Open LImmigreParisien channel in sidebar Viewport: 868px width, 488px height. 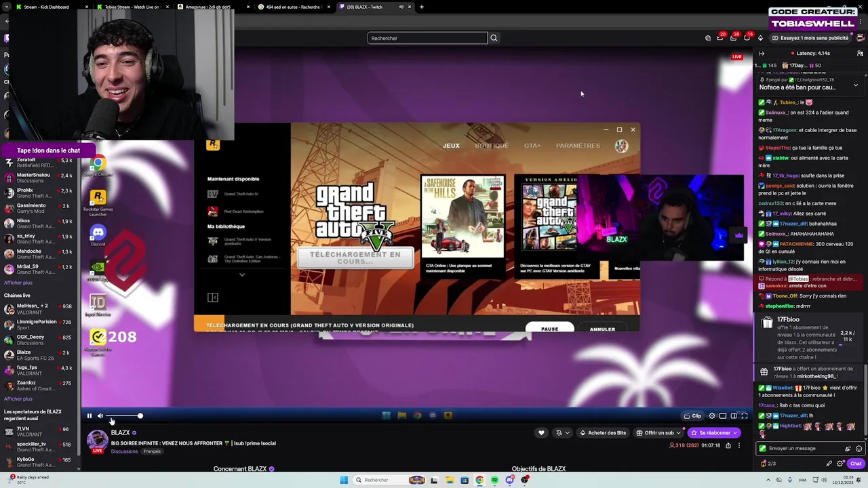[39, 324]
